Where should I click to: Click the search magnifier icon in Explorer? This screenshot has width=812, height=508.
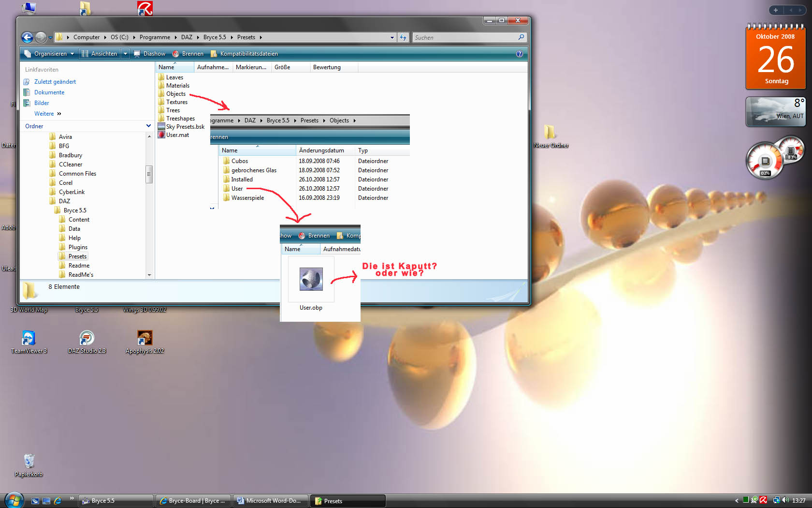pyautogui.click(x=521, y=37)
